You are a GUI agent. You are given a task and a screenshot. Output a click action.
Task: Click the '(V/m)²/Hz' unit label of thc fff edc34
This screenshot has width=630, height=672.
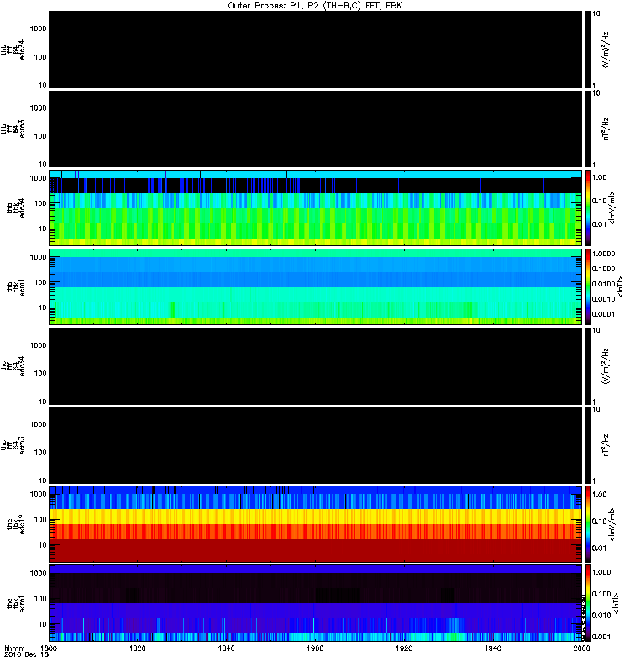click(x=605, y=366)
